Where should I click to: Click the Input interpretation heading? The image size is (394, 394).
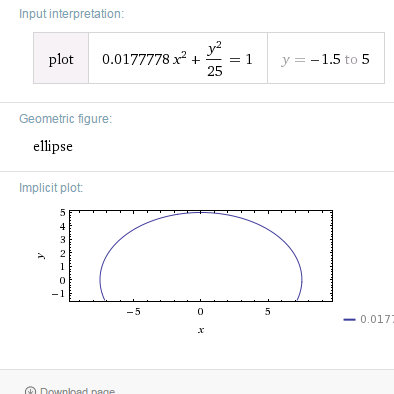pyautogui.click(x=71, y=14)
